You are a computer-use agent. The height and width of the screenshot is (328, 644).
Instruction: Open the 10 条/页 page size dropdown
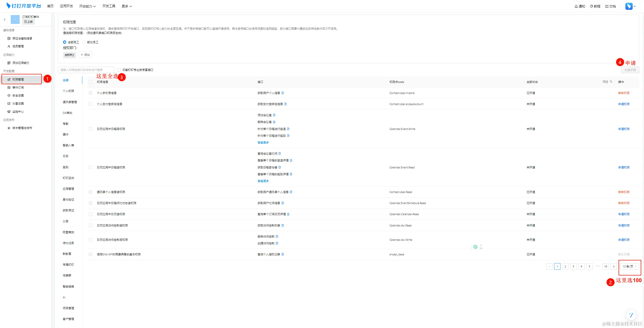coord(629,266)
